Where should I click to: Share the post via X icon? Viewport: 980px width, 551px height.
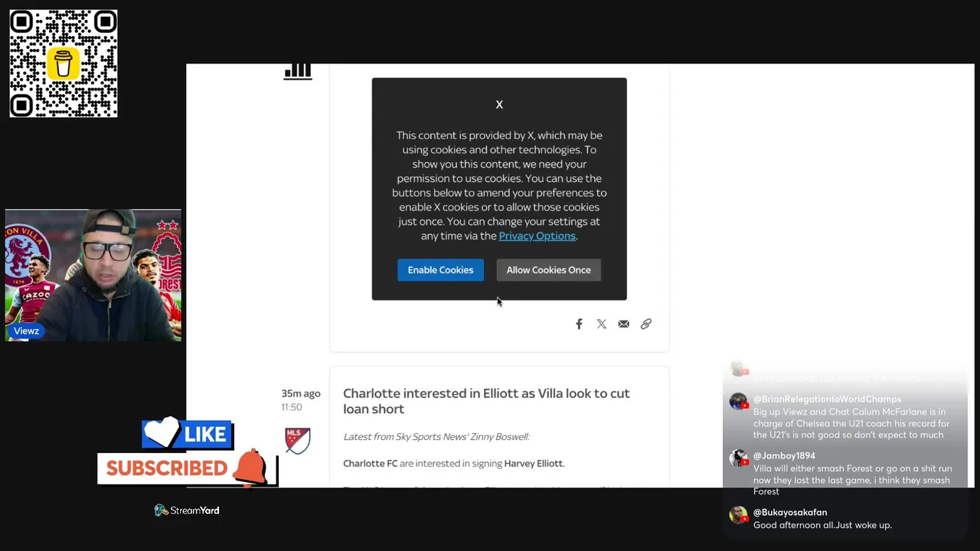[x=602, y=324]
